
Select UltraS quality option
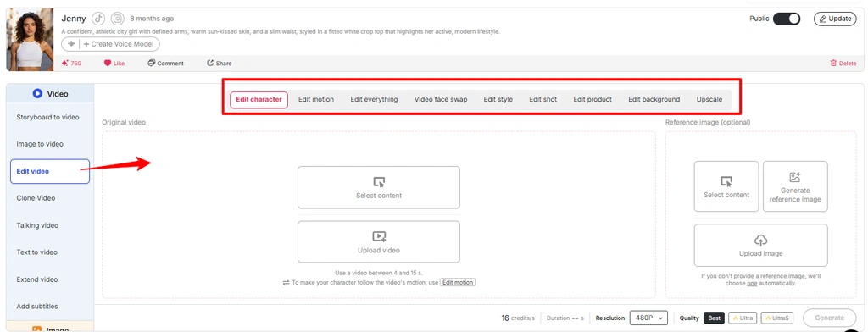point(776,318)
